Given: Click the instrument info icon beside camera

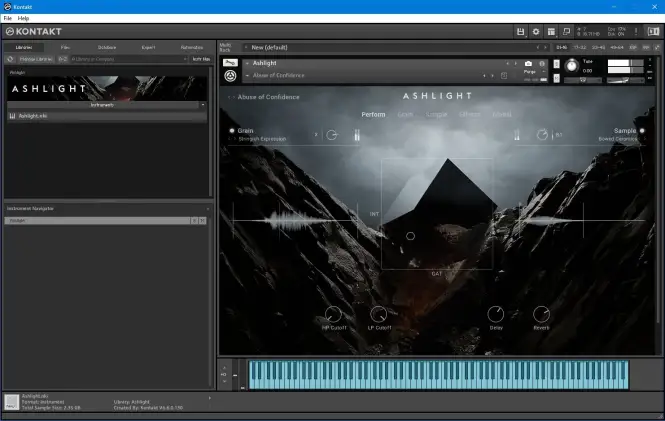Looking at the screenshot, I should [x=542, y=64].
